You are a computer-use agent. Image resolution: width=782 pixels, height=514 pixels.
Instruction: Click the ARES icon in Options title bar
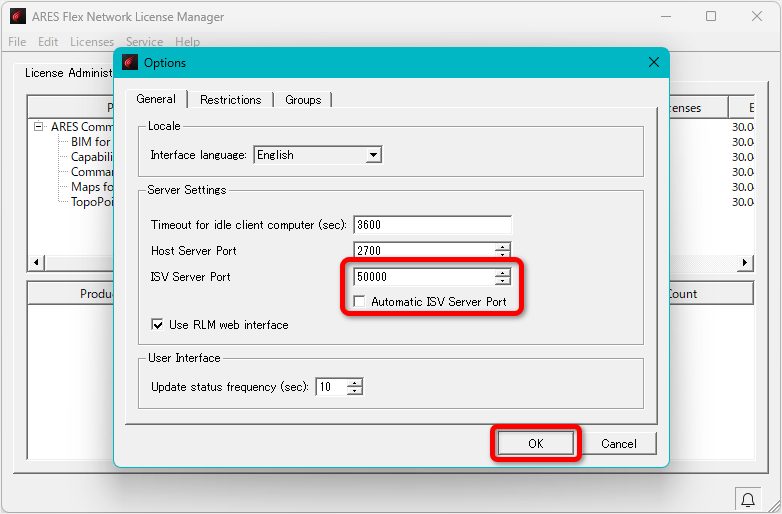tap(130, 62)
